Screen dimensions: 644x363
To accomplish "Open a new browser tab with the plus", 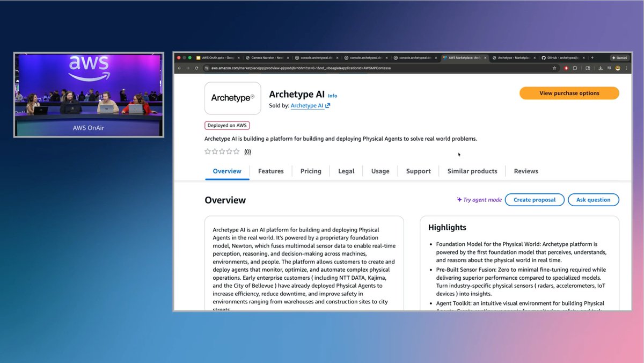I will coord(592,57).
